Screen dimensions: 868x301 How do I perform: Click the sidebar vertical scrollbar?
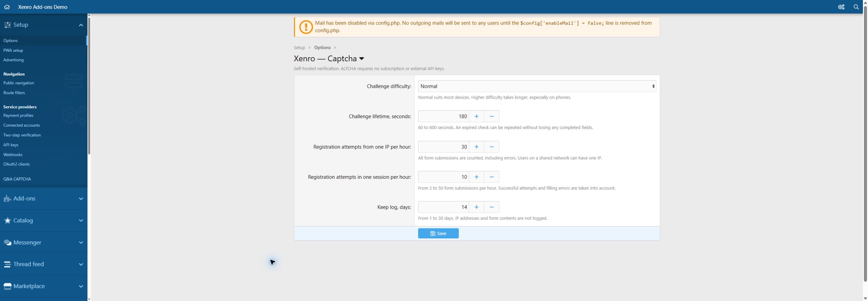(x=89, y=85)
